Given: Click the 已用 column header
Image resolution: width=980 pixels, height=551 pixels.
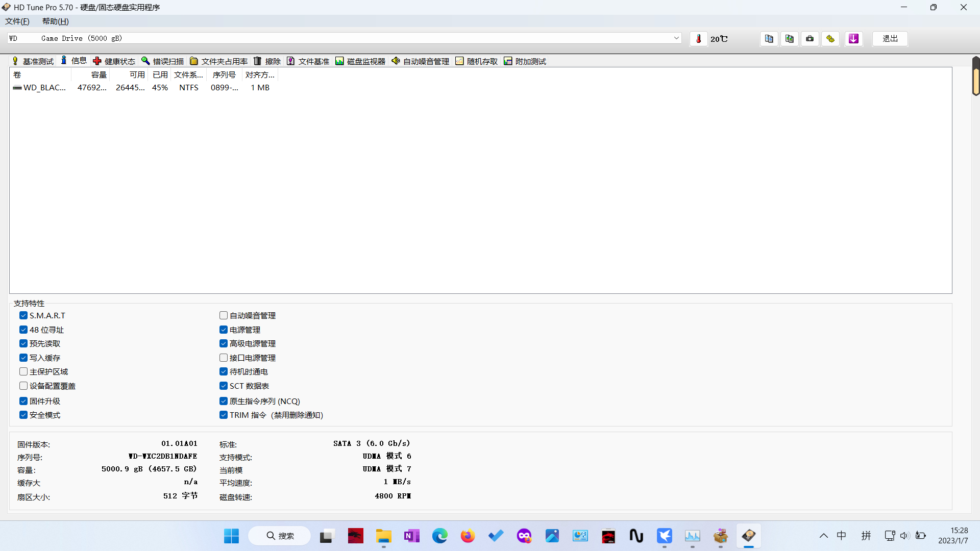Looking at the screenshot, I should point(160,75).
